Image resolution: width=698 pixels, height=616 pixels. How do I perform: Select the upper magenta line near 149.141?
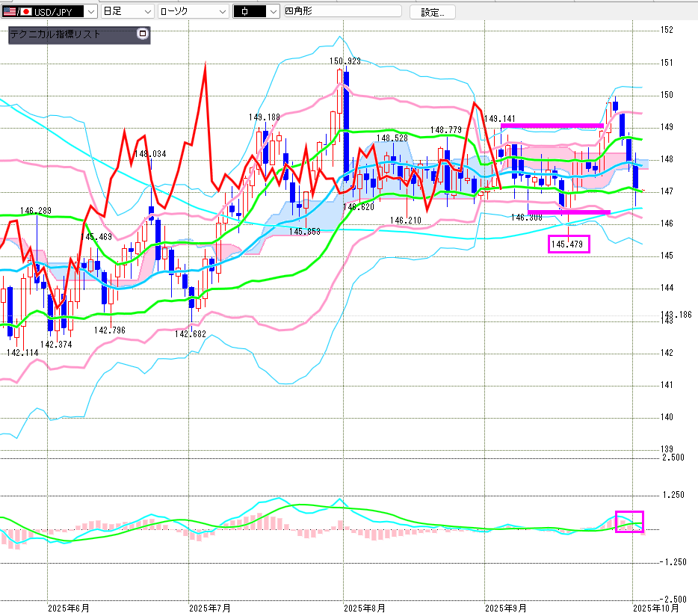point(552,126)
